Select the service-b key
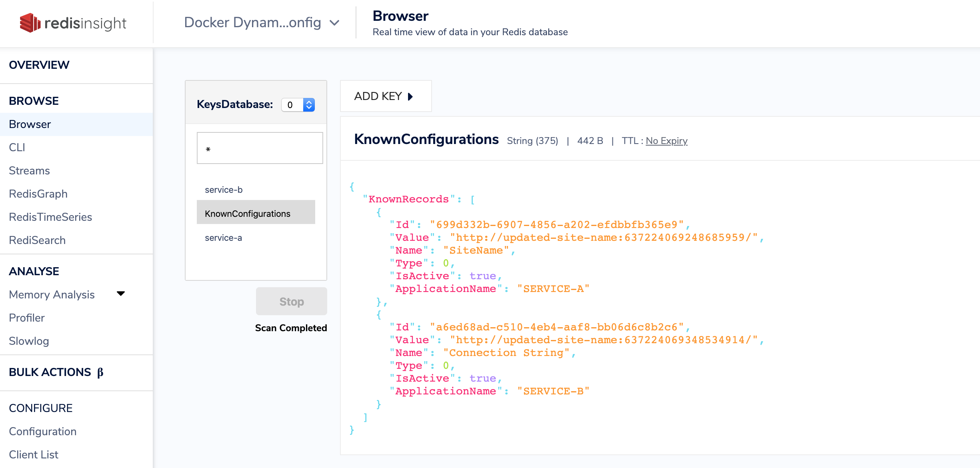Image resolution: width=980 pixels, height=468 pixels. 224,190
